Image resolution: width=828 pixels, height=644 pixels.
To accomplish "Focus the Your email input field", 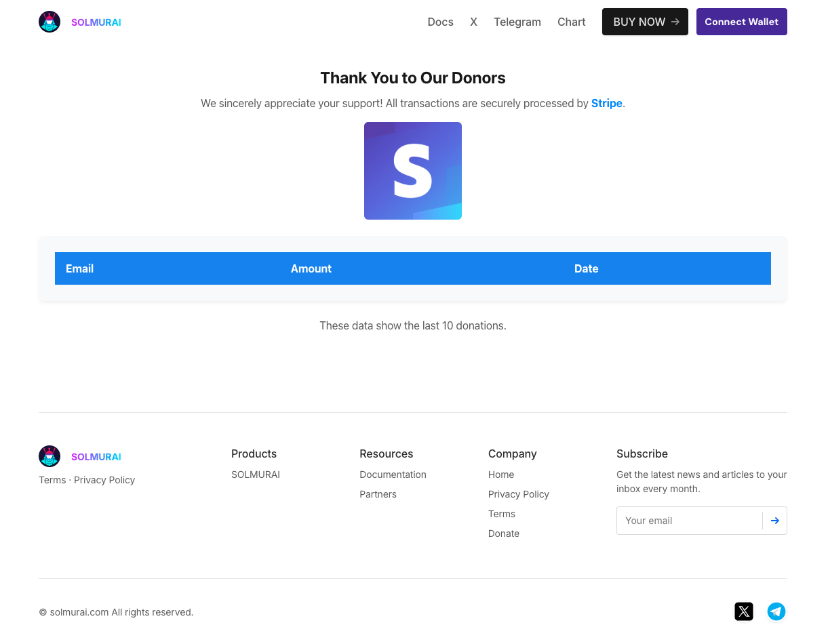I will [689, 521].
